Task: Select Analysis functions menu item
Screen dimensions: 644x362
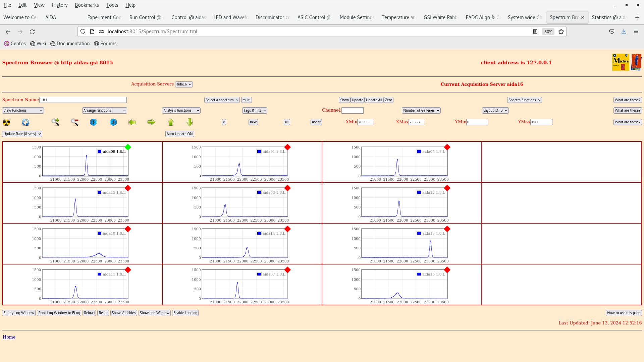Action: pyautogui.click(x=181, y=110)
